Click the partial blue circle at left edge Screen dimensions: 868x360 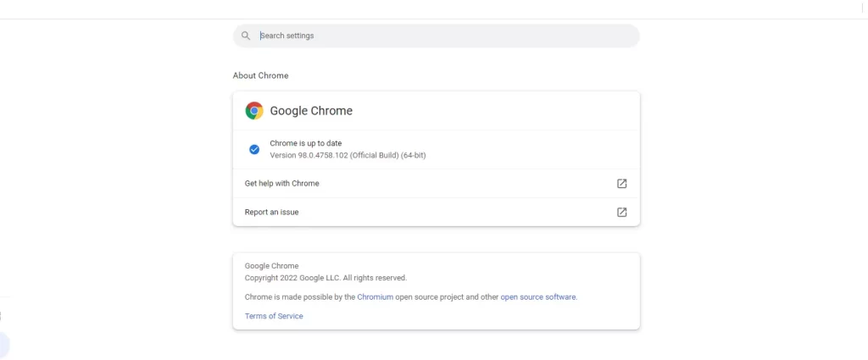(4, 345)
